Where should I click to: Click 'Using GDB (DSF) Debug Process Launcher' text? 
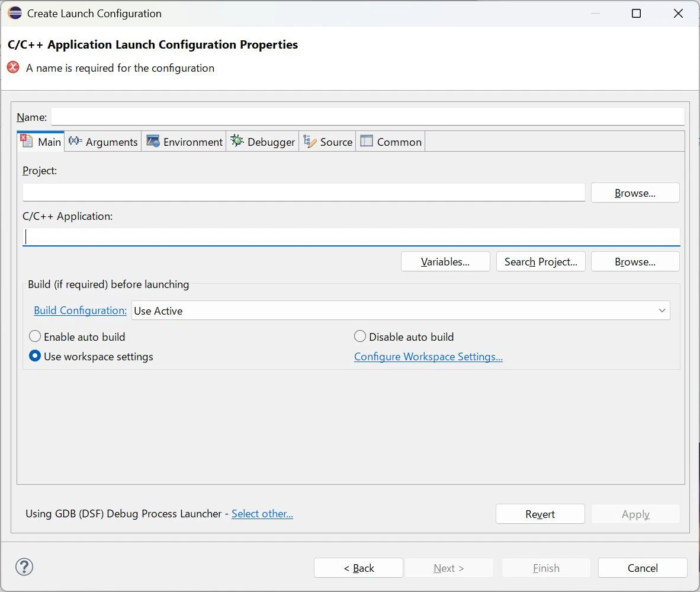[x=124, y=514]
